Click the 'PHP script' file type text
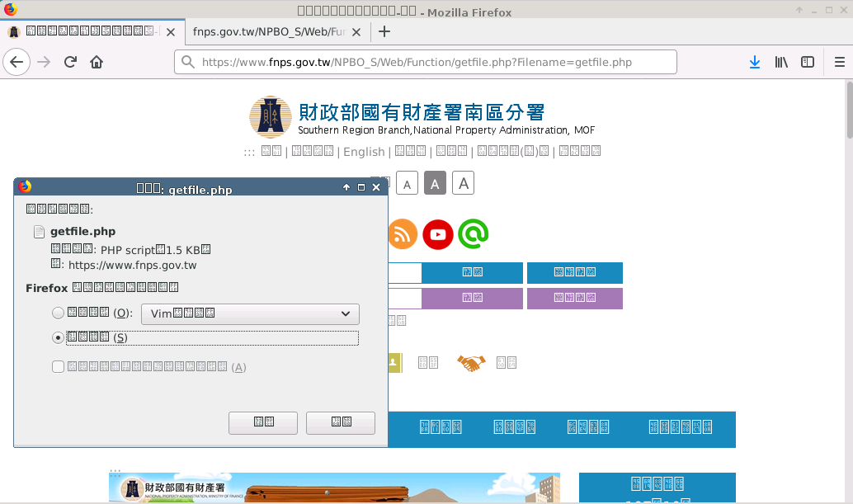The height and width of the screenshot is (504, 853). click(x=128, y=250)
